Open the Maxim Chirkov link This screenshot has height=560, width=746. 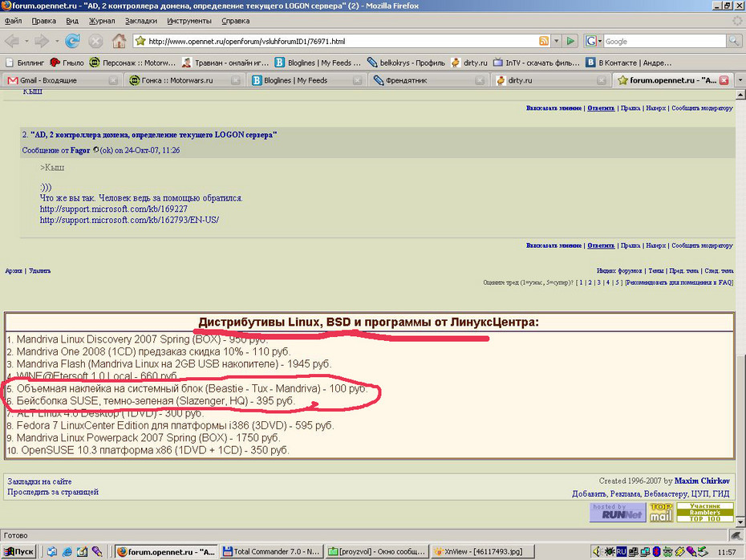[702, 481]
